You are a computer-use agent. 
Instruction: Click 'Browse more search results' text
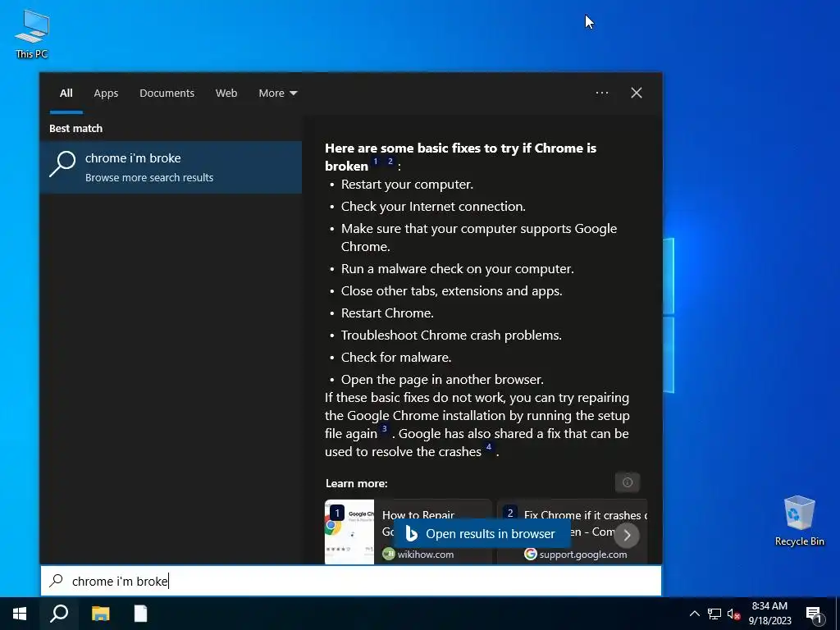[x=149, y=177]
